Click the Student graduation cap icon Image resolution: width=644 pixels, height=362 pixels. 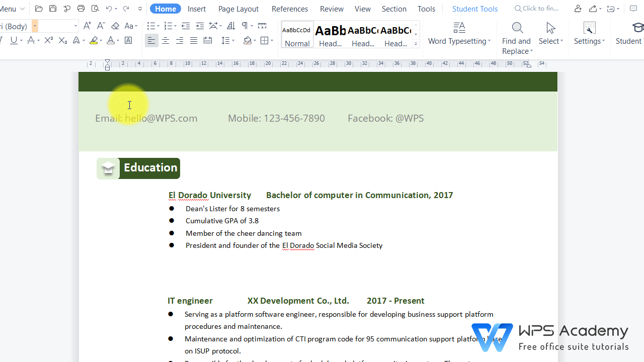pos(637,27)
